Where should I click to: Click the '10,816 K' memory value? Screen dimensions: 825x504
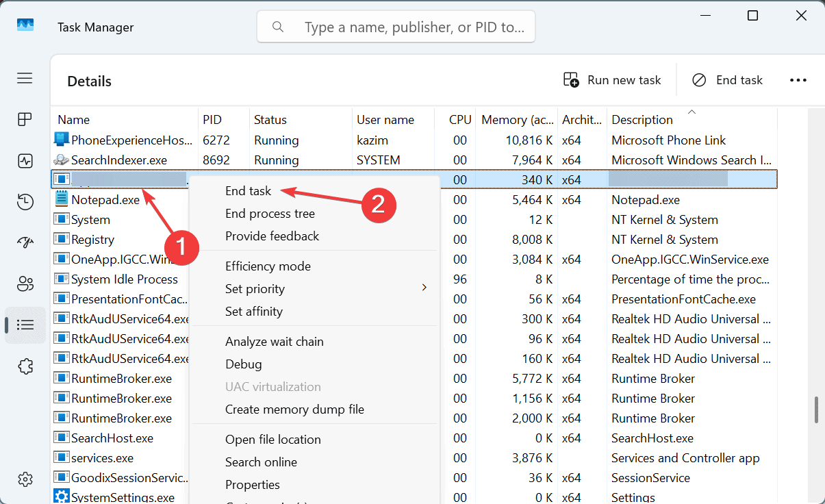tap(529, 140)
